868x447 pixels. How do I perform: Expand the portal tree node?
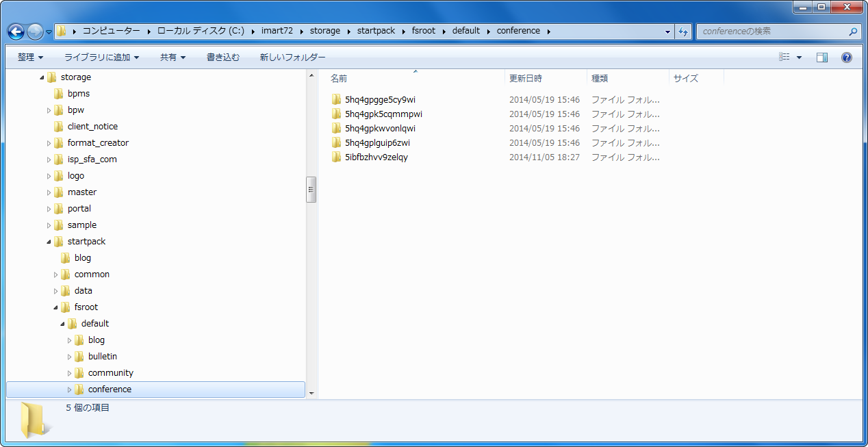click(49, 209)
